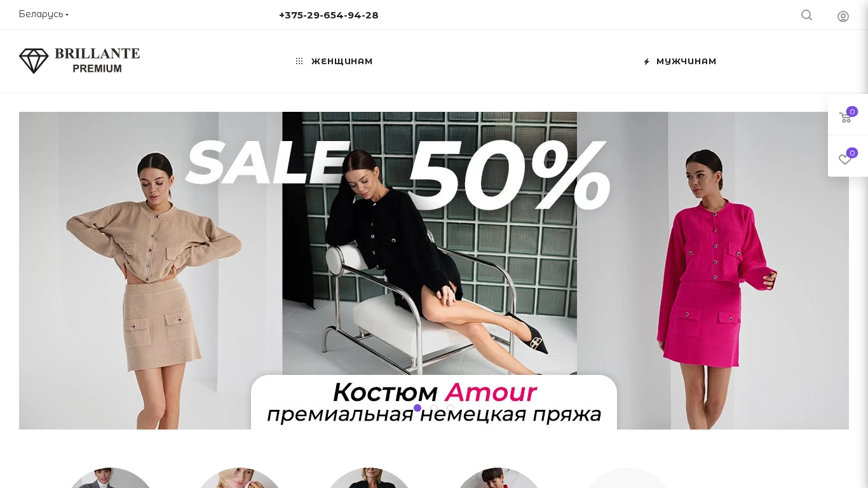868x488 pixels.
Task: Open the ЖЕНЩИНАМ menu
Action: (342, 62)
